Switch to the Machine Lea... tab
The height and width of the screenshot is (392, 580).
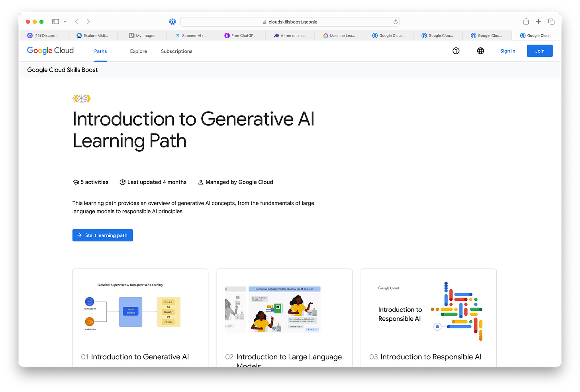click(x=339, y=35)
